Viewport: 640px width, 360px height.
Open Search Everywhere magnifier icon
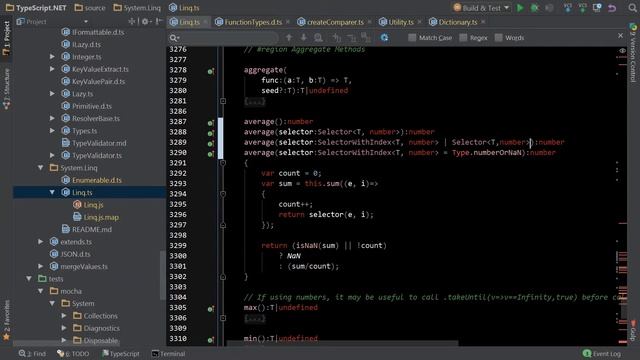point(632,8)
